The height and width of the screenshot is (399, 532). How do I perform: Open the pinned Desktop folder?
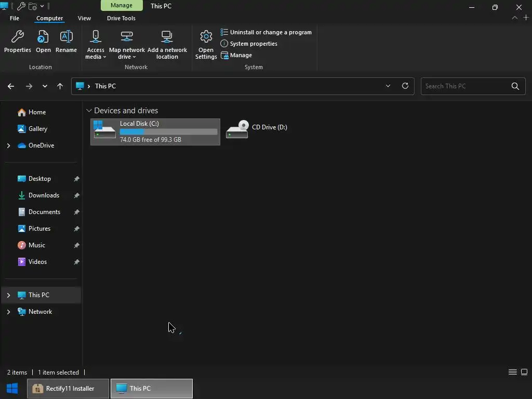click(39, 179)
